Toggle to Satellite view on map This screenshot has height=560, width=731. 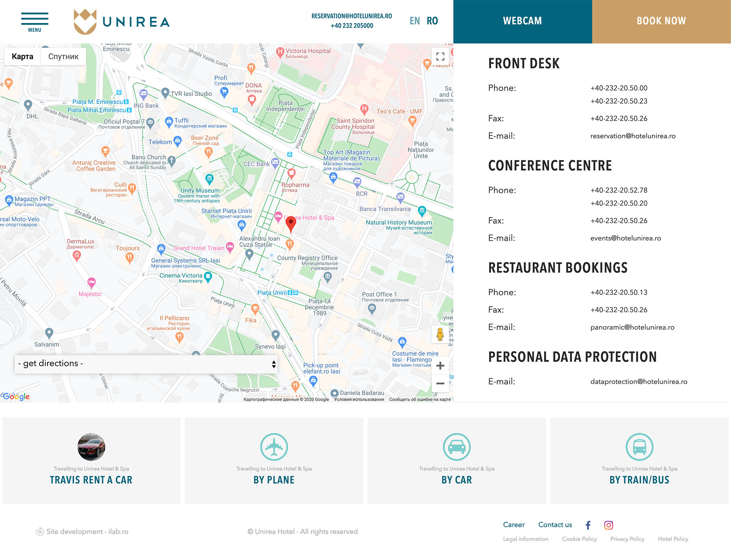click(x=64, y=56)
